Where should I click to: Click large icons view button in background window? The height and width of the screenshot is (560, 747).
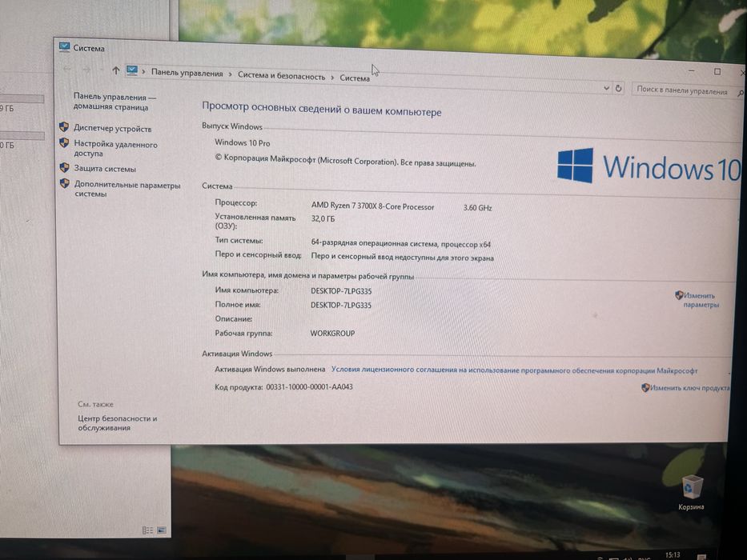tap(162, 530)
